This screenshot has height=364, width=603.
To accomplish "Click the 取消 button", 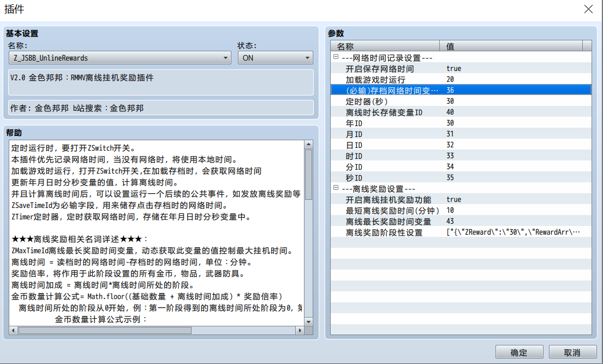I will [572, 352].
